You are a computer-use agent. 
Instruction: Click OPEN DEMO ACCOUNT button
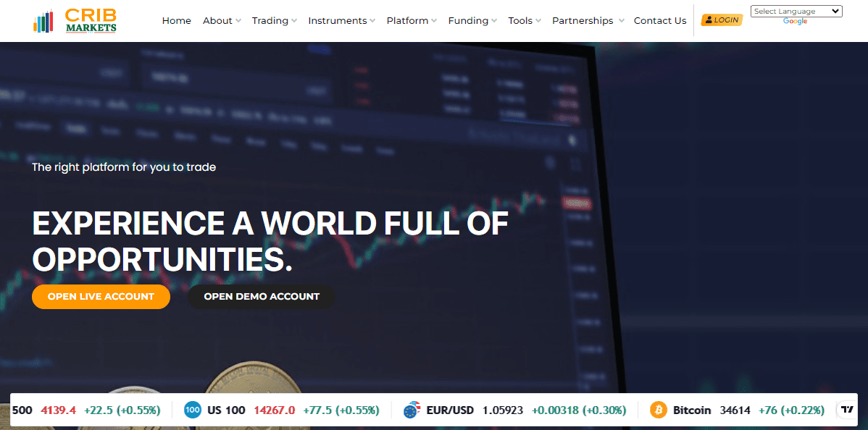262,297
